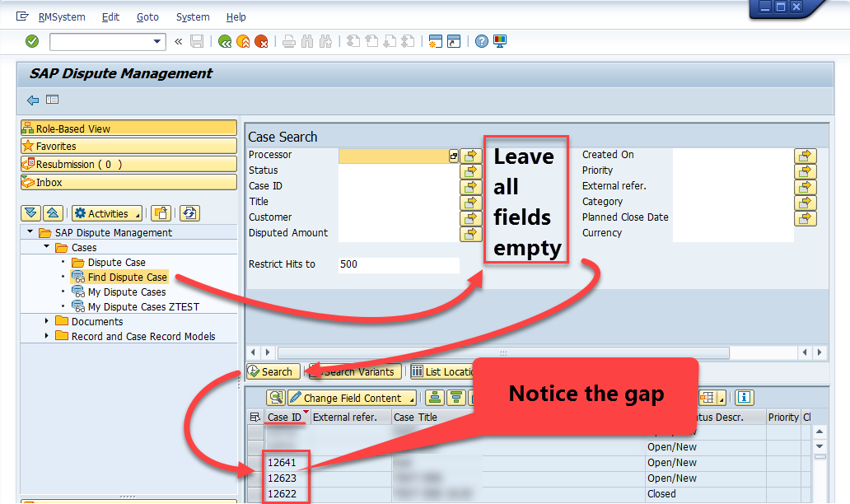Open the Inbox button

click(x=129, y=182)
